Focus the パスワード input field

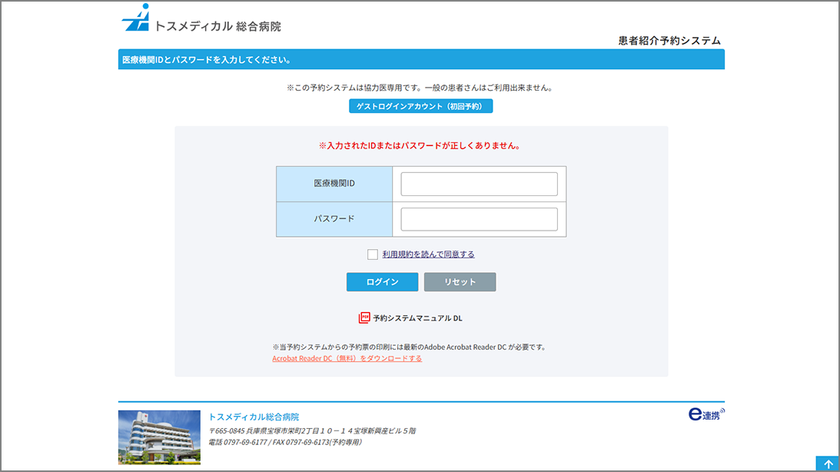coord(479,219)
